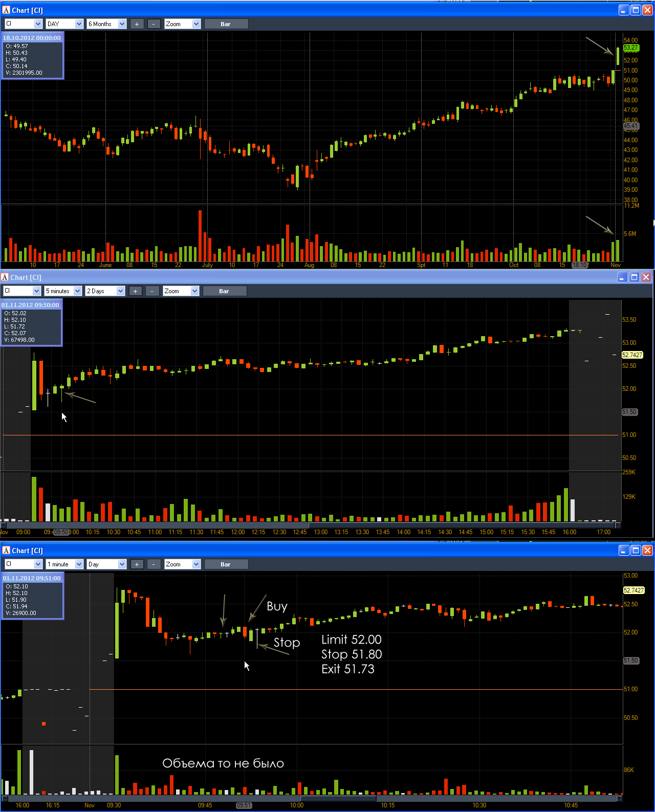Click the Bar button in the 1 minute chart
The image size is (655, 812).
click(226, 564)
